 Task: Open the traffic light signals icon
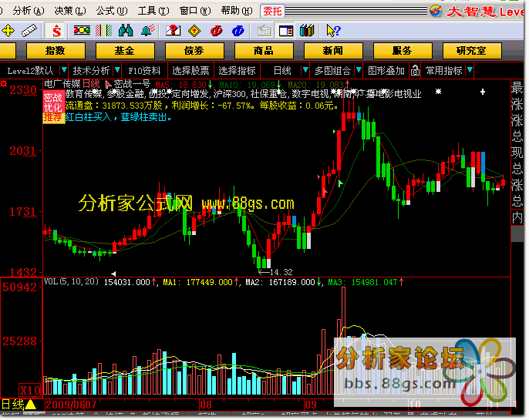(82, 31)
